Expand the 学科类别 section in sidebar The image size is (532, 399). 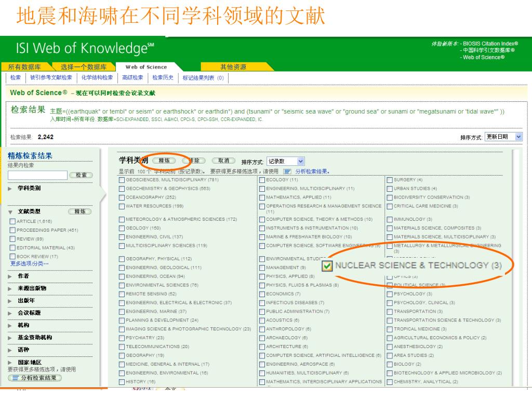(10, 189)
